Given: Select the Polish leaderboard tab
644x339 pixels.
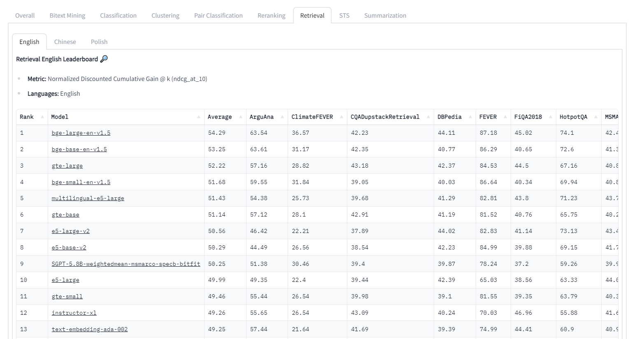Looking at the screenshot, I should coord(99,42).
